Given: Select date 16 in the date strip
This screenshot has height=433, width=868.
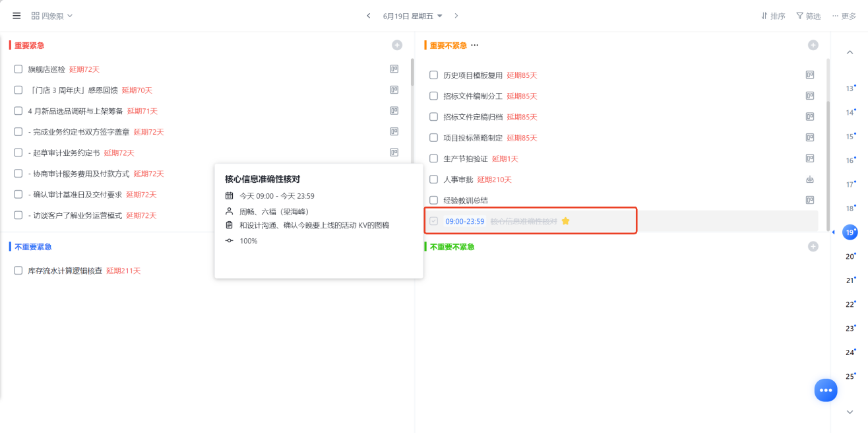Looking at the screenshot, I should [850, 160].
